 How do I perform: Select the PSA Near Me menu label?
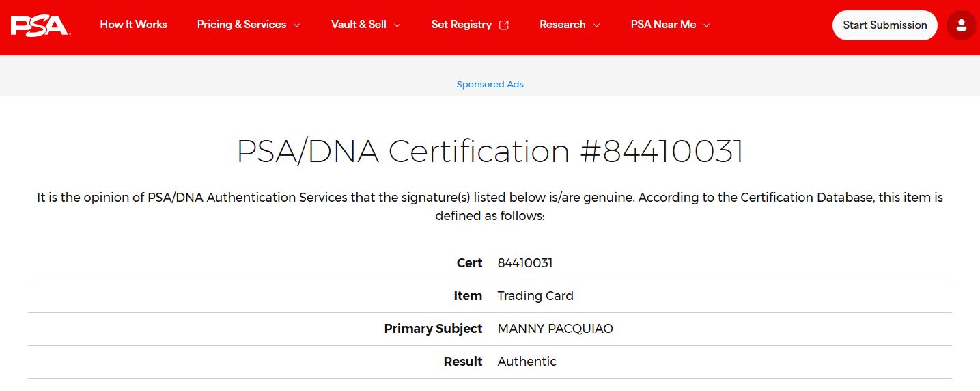(663, 25)
